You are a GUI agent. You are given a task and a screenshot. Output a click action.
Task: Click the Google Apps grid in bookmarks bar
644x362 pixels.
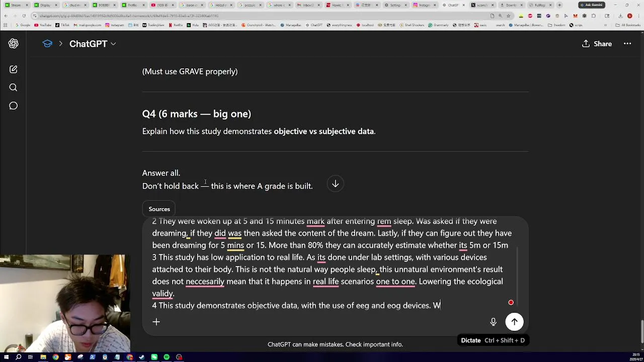tap(5, 25)
